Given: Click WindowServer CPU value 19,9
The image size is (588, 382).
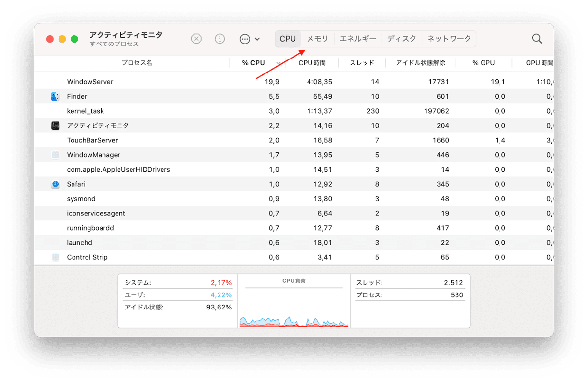Looking at the screenshot, I should click(272, 82).
